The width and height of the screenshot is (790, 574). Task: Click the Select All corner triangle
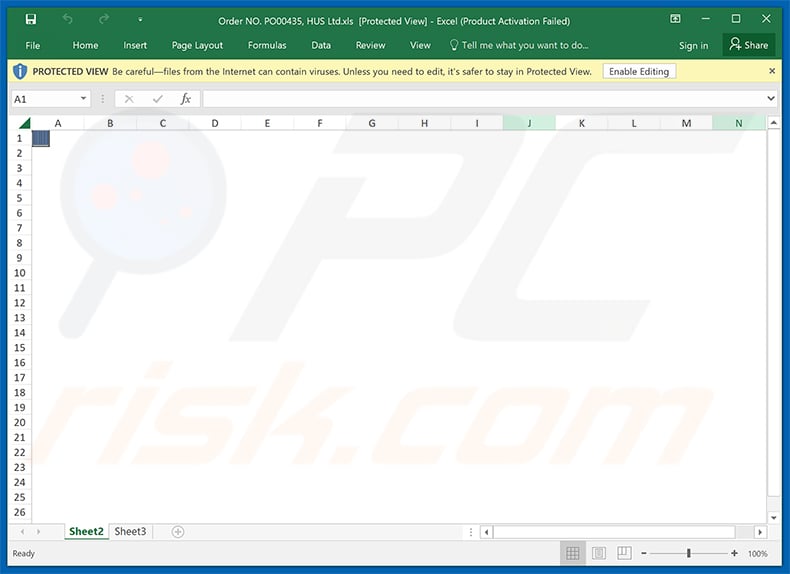24,123
